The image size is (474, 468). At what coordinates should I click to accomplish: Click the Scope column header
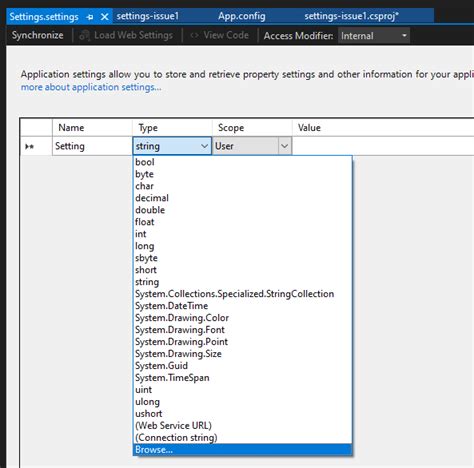point(252,128)
